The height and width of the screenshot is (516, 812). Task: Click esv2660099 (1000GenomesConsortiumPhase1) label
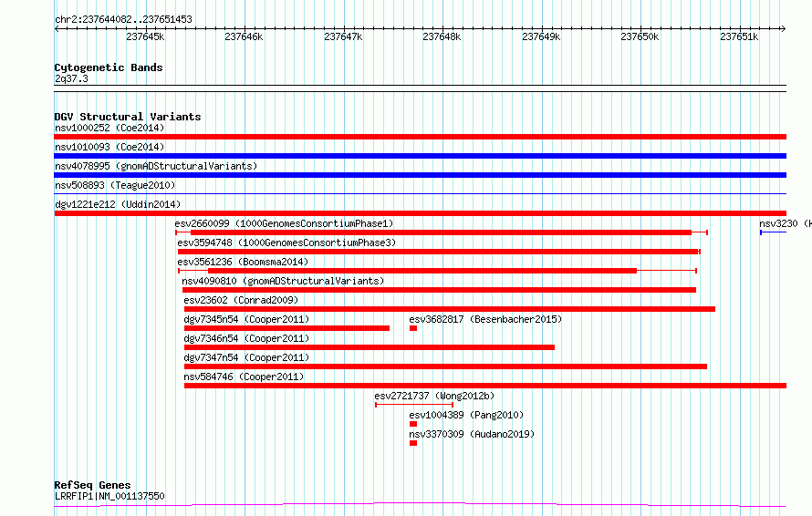284,223
